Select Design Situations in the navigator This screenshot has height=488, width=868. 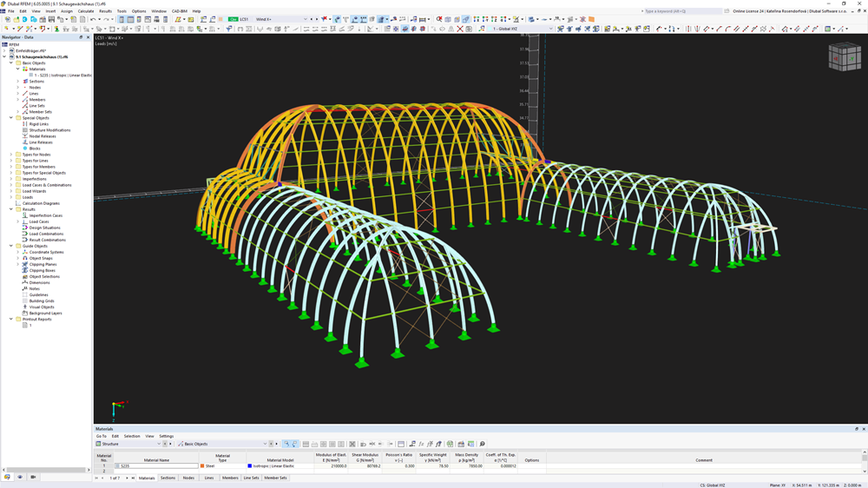click(x=44, y=228)
